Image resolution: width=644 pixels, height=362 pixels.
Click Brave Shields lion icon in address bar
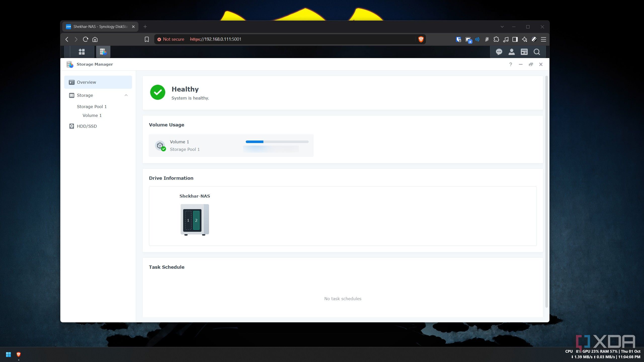421,39
